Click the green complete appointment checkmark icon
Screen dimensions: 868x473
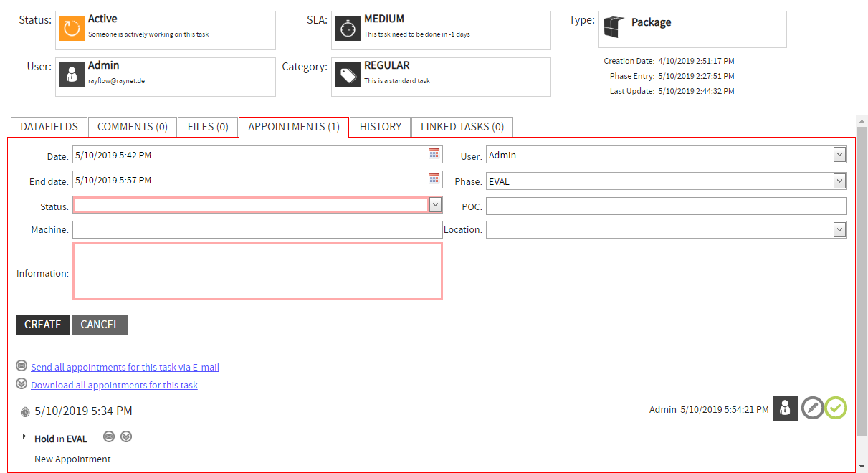coord(836,408)
